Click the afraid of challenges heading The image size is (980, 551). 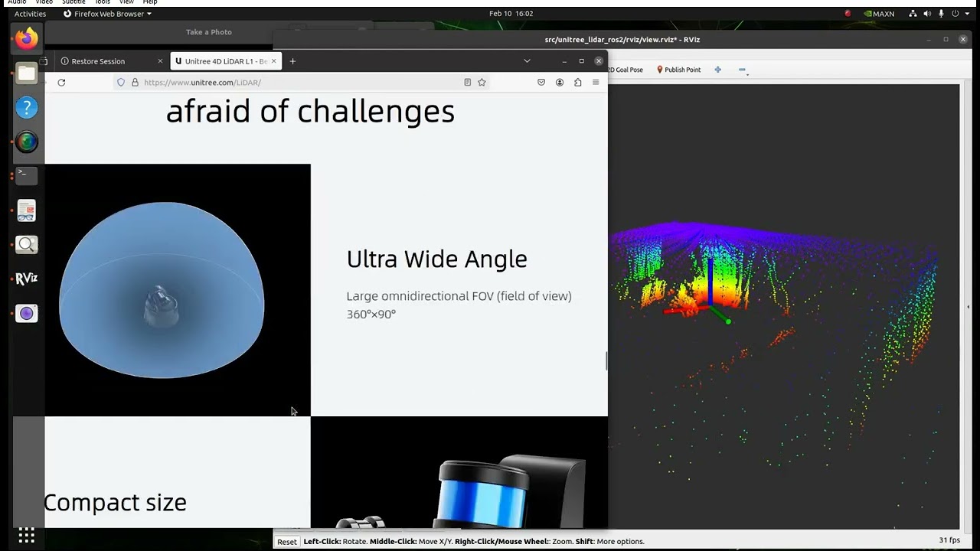(310, 112)
